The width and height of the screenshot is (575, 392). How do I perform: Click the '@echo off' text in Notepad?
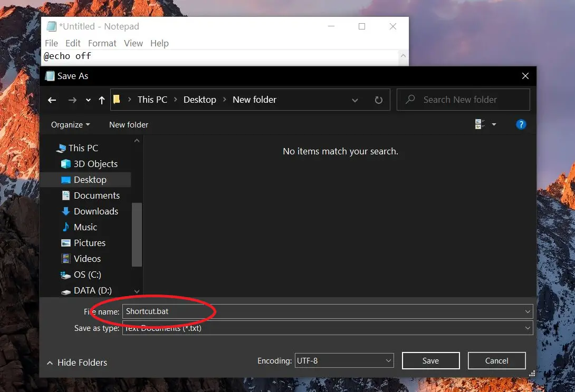click(x=68, y=56)
